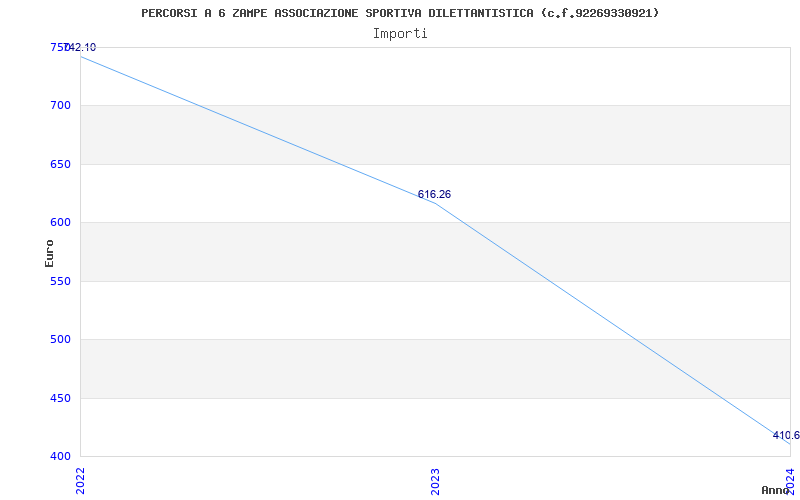Click the 400 y-axis tick label
Viewport: 800px width, 500px height.
[59, 456]
